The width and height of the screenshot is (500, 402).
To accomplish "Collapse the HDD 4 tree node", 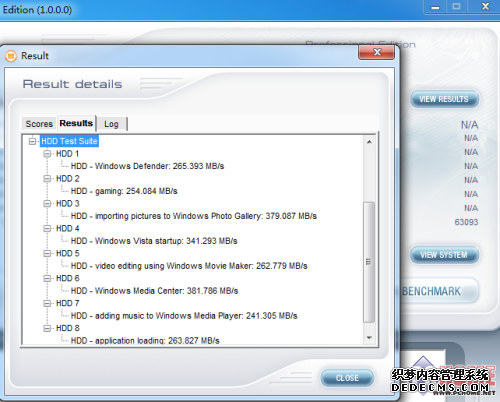I will click(x=47, y=229).
